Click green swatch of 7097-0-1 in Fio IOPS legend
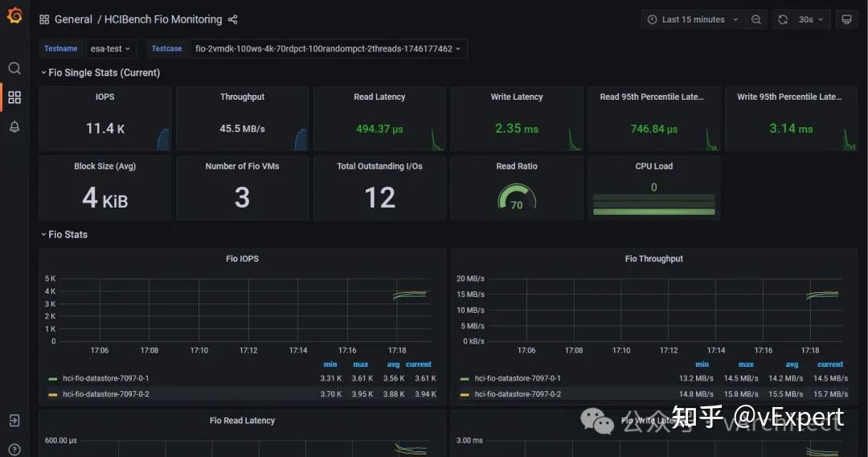The image size is (868, 457). [52, 379]
